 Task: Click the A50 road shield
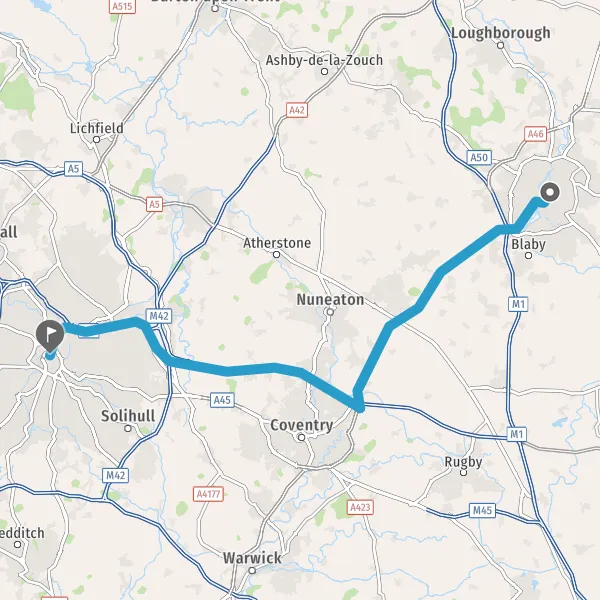click(x=479, y=157)
